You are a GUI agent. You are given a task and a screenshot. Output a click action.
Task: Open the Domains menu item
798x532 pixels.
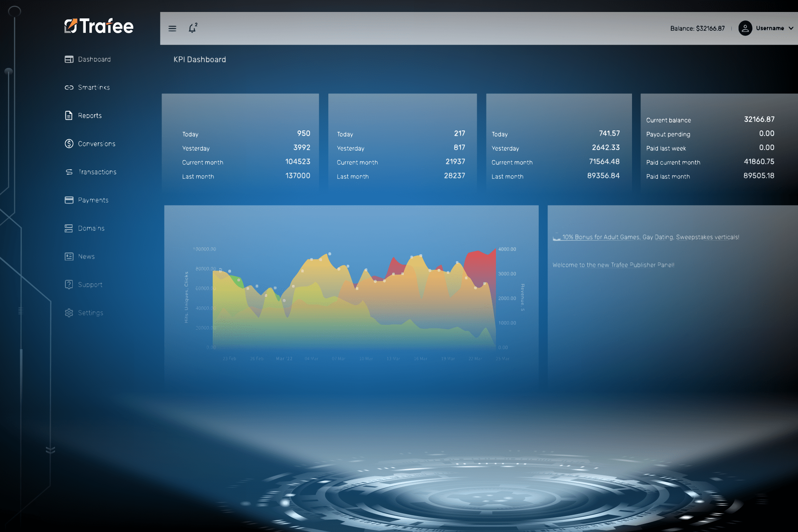(91, 228)
